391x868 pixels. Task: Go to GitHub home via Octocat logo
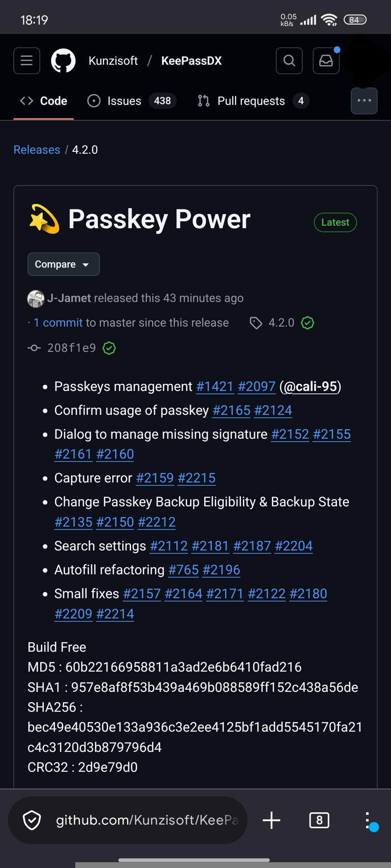tap(63, 61)
